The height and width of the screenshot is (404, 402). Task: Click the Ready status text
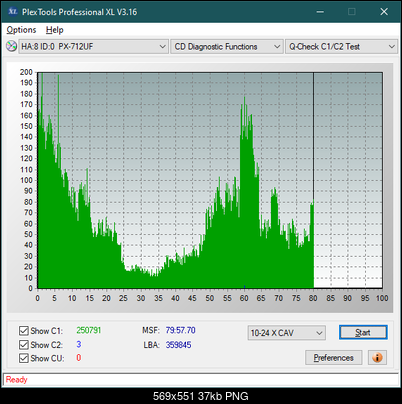16,379
